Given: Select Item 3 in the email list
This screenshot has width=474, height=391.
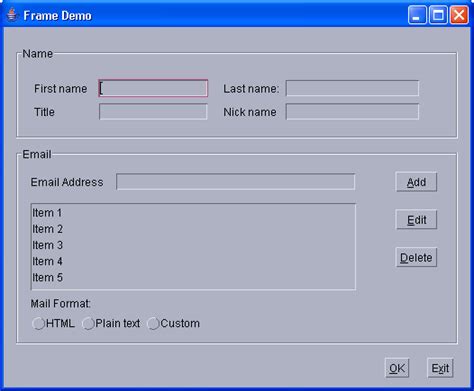Looking at the screenshot, I should pos(193,245).
